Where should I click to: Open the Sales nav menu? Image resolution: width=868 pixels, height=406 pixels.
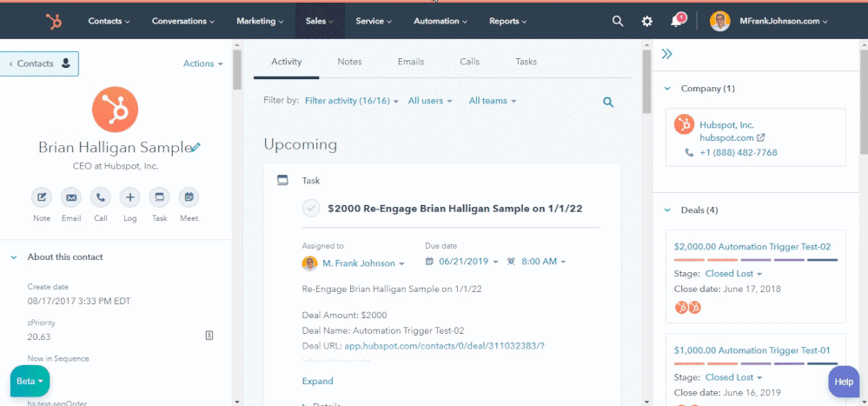pos(320,21)
